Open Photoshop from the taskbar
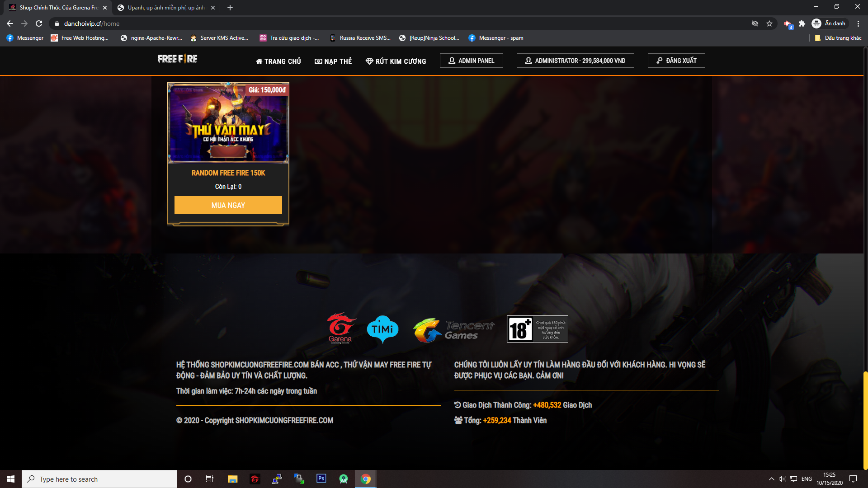The width and height of the screenshot is (868, 488). click(x=321, y=479)
